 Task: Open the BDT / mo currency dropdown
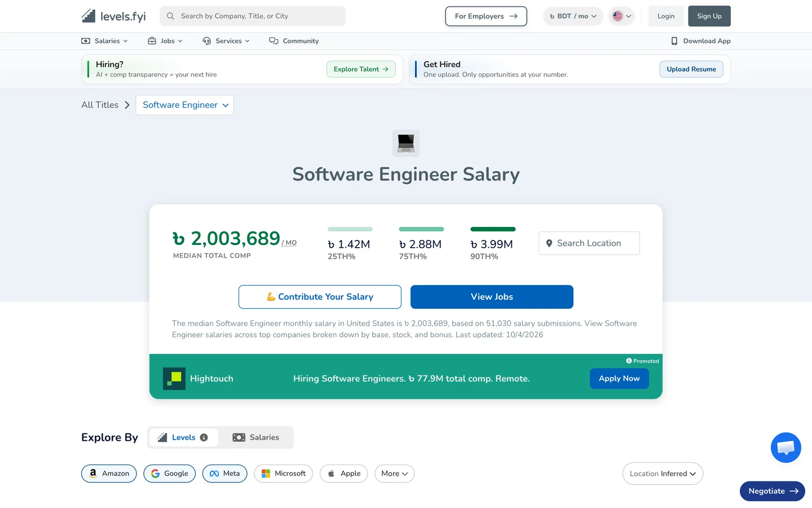click(573, 16)
